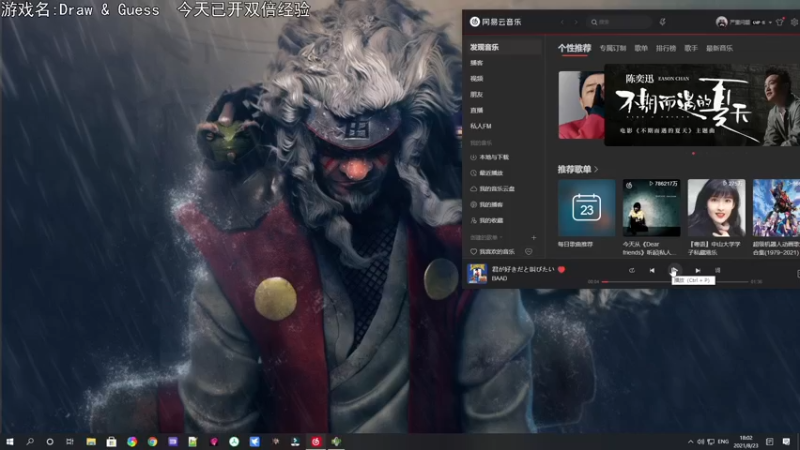Open notification center on taskbar
The height and width of the screenshot is (450, 800).
tap(786, 441)
